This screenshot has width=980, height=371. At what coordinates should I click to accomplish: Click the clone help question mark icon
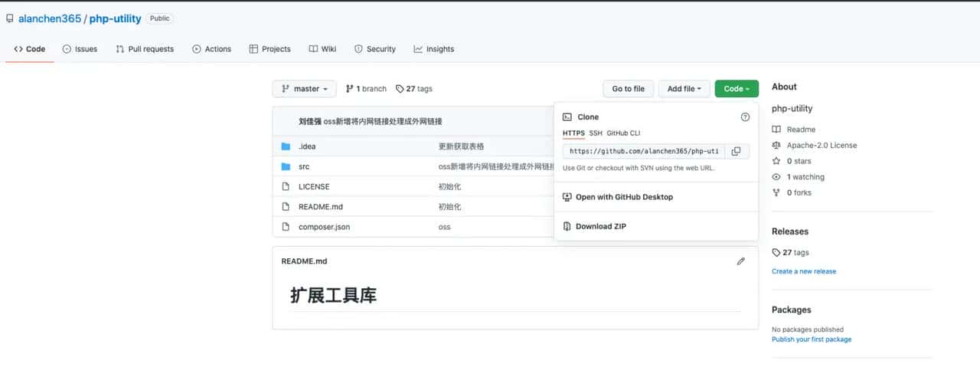[745, 117]
